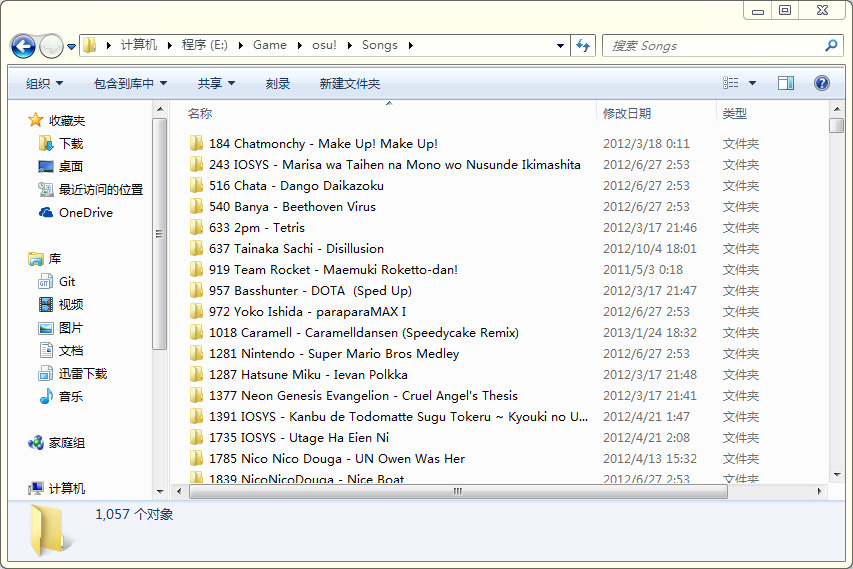853x569 pixels.
Task: Click the change view icon
Action: (x=731, y=83)
